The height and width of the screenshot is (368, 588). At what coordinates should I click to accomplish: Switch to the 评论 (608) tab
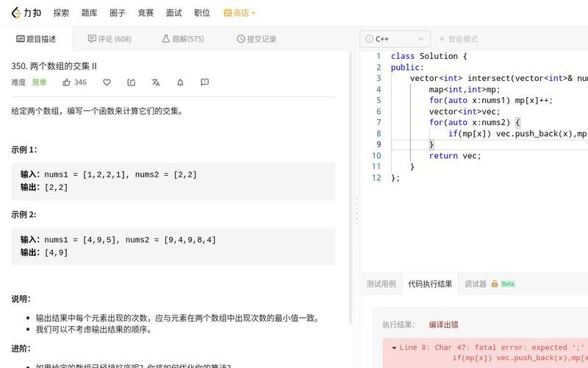(x=110, y=39)
